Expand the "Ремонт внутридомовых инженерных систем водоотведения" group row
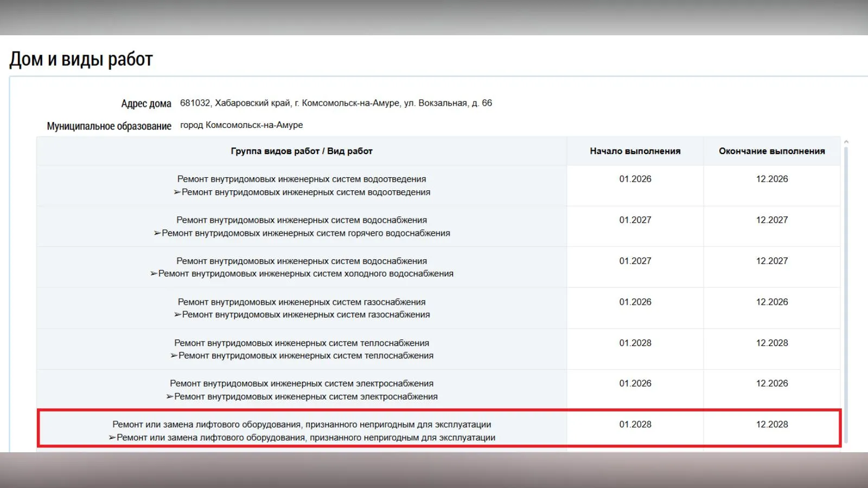Screen dimensions: 868x488 [x=302, y=178]
